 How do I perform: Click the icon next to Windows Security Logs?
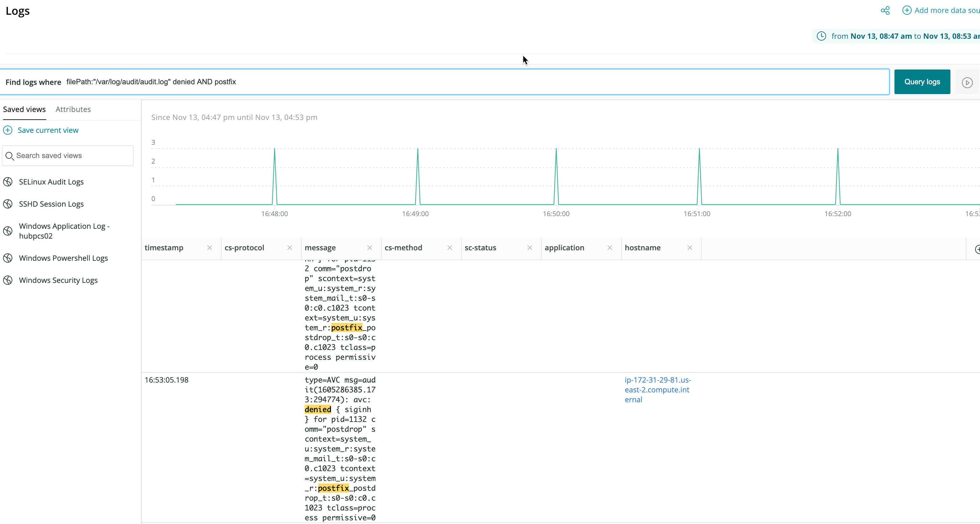8,280
